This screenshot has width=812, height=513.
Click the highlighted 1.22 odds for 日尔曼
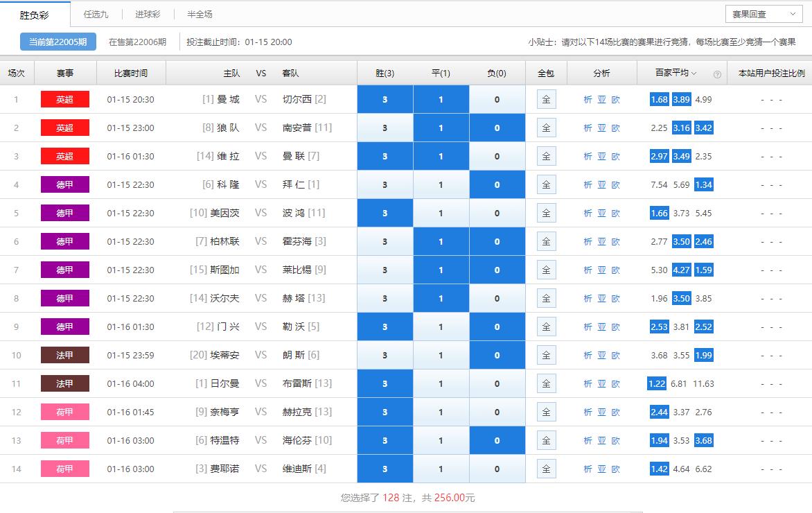pyautogui.click(x=656, y=383)
